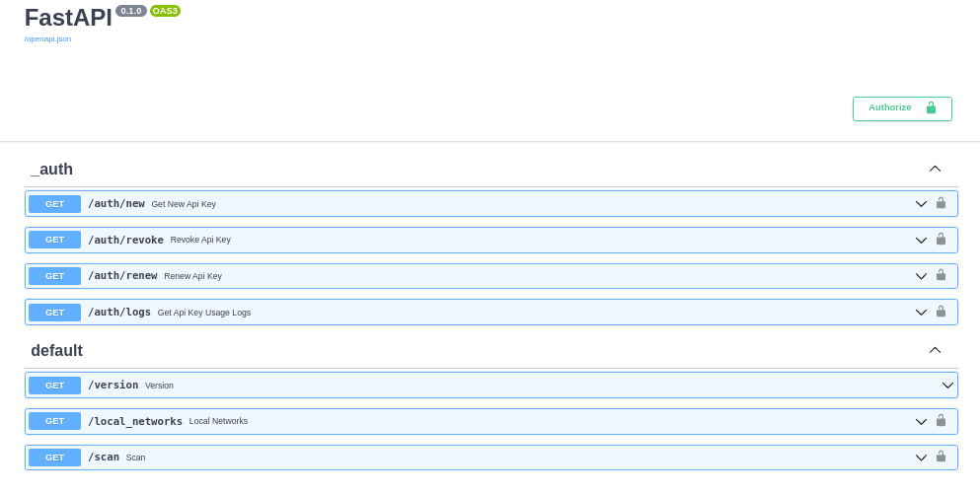Open the /openapi.json link

coord(47,39)
